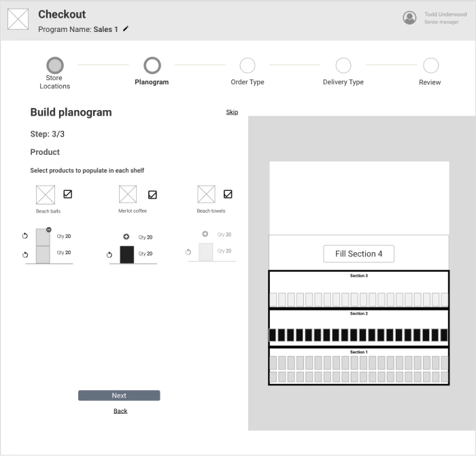Jump to the Order Type step
This screenshot has height=456, width=476.
pyautogui.click(x=248, y=65)
